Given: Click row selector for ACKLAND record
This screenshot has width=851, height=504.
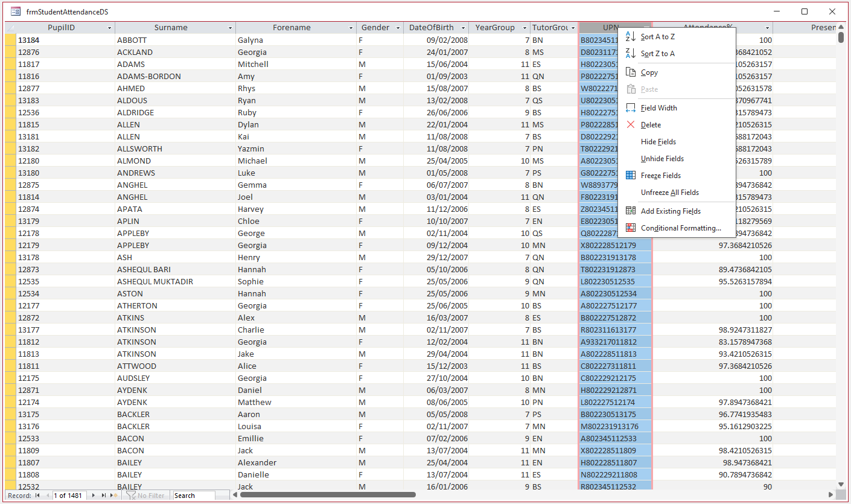Looking at the screenshot, I should (x=11, y=52).
